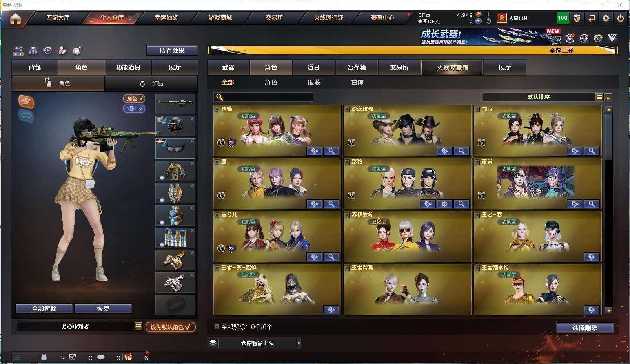Click the 选择删除 button

point(585,328)
